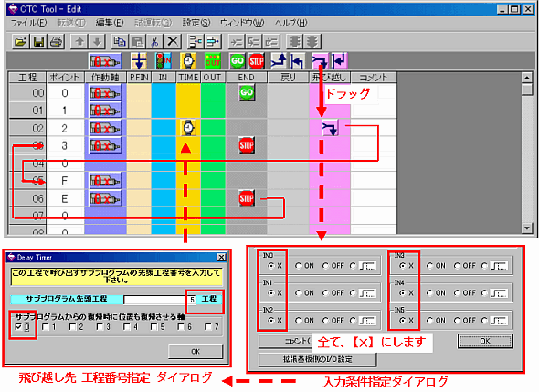Click the open folder toolbar icon

pyautogui.click(x=20, y=42)
